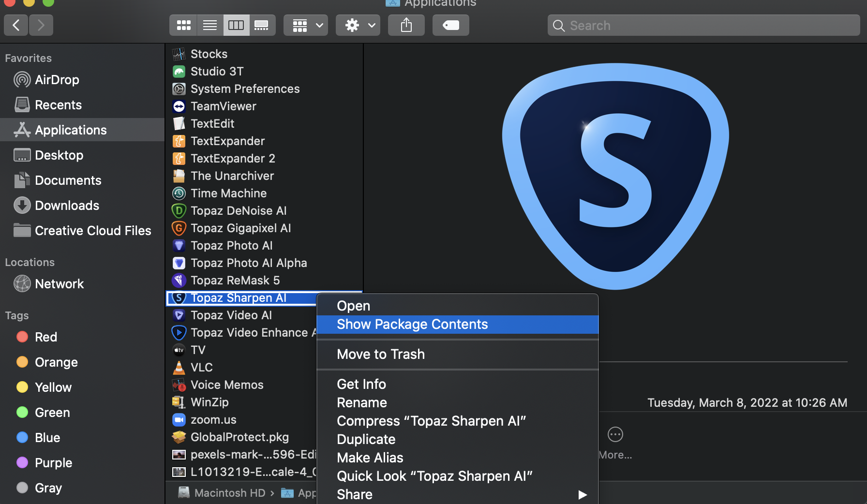This screenshot has height=504, width=867.
Task: Select the Topaz Photo AI icon
Action: point(179,246)
